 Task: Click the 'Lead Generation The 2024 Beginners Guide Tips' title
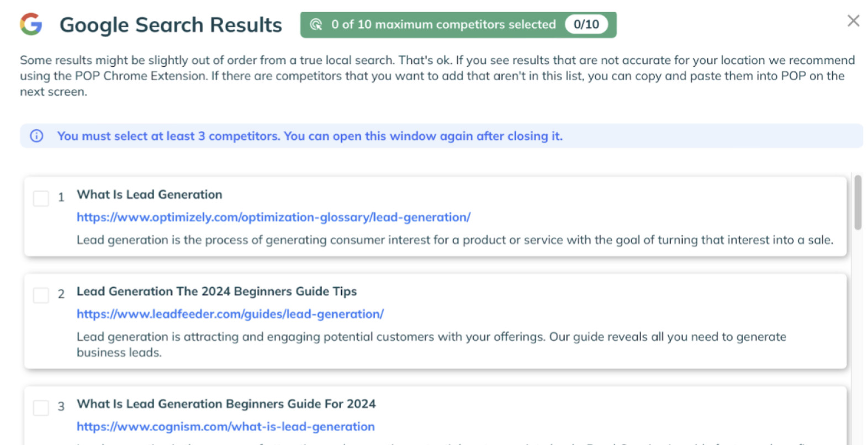(x=216, y=291)
